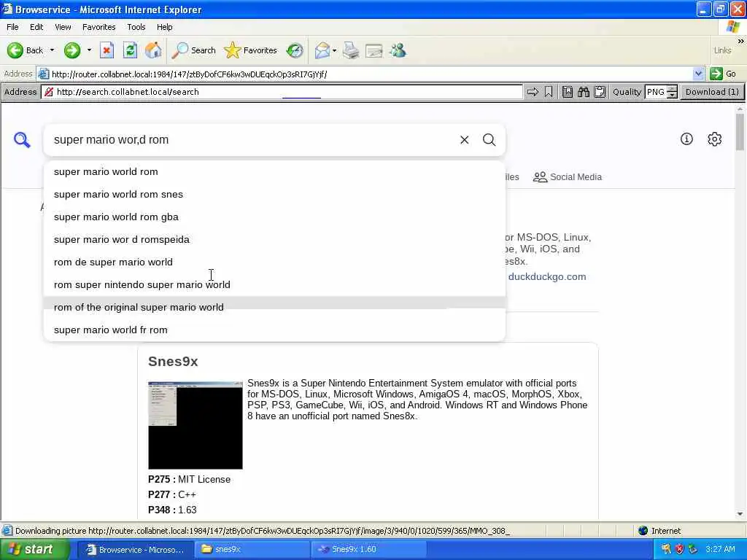Click the Mail envelope icon
This screenshot has width=747, height=560.
[x=322, y=50]
